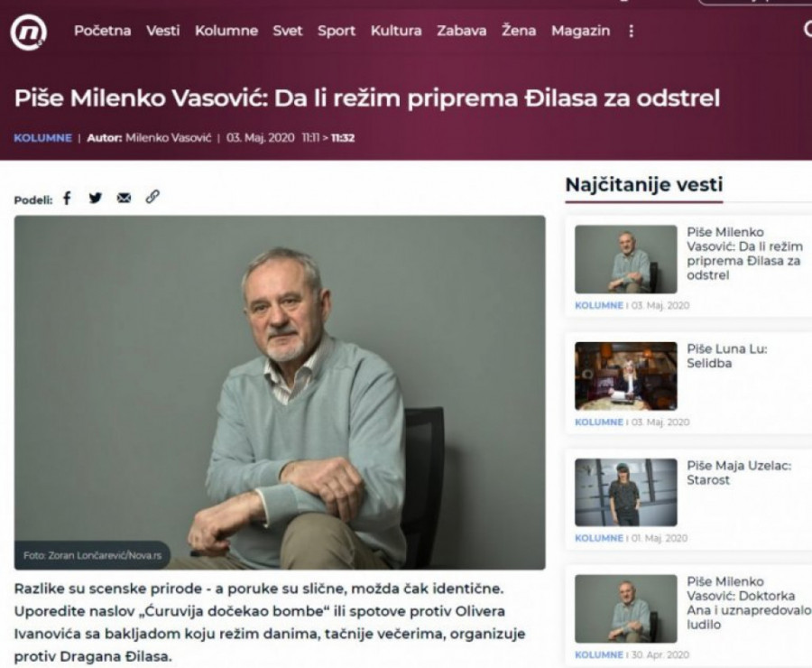Open 'Piše Maja Uzelac: Starost' article
The image size is (812, 668).
tap(739, 473)
